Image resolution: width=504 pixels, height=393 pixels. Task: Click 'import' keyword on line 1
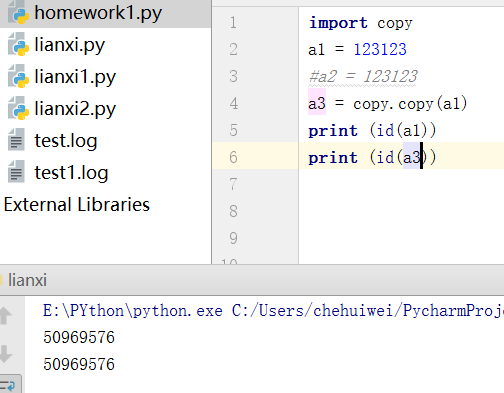pyautogui.click(x=338, y=23)
